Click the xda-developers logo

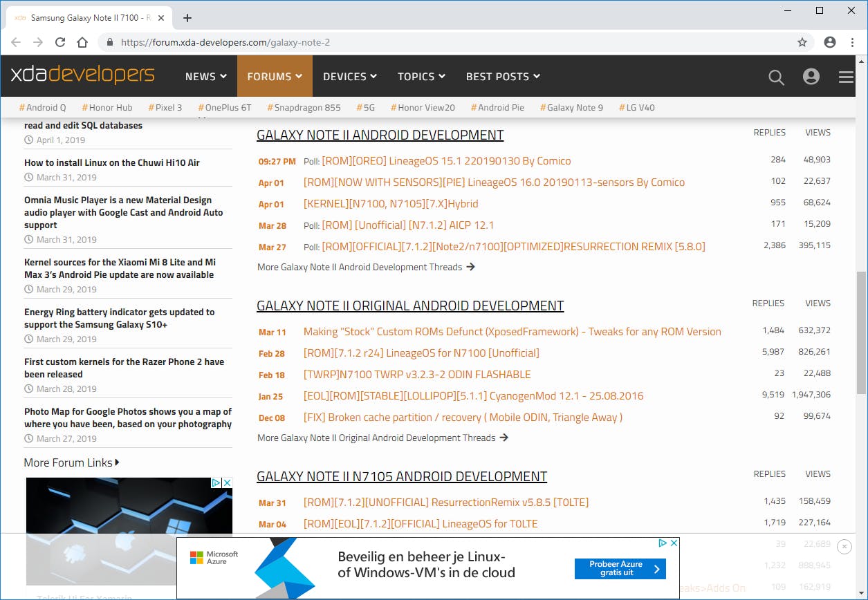pos(83,75)
